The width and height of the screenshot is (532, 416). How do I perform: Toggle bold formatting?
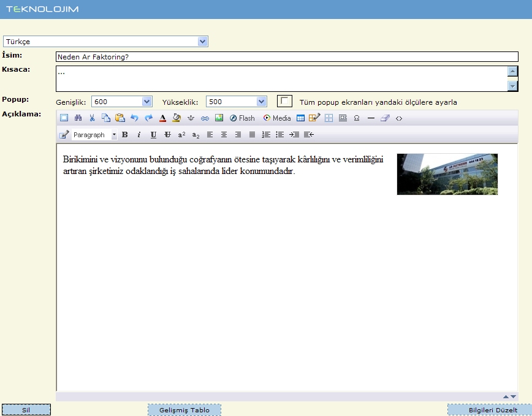(125, 135)
